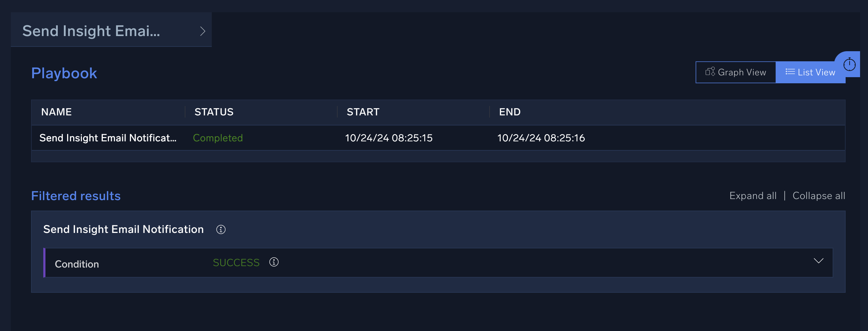Switch to List View
868x331 pixels.
[810, 72]
